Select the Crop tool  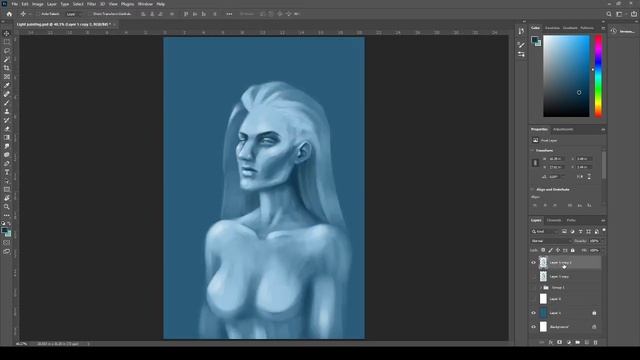click(x=7, y=68)
